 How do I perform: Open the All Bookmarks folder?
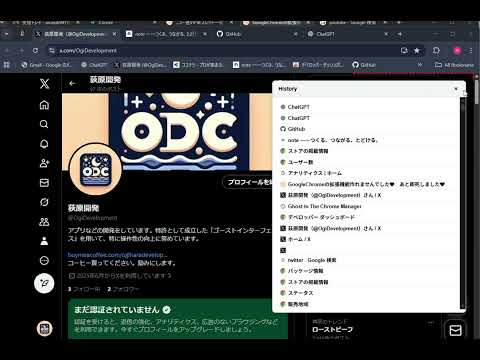coord(454,65)
